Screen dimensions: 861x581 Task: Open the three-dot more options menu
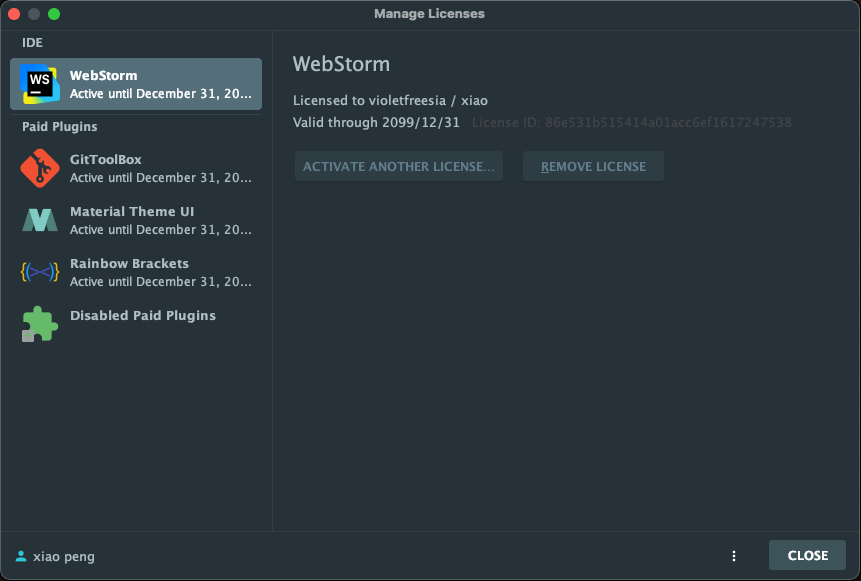pos(734,556)
